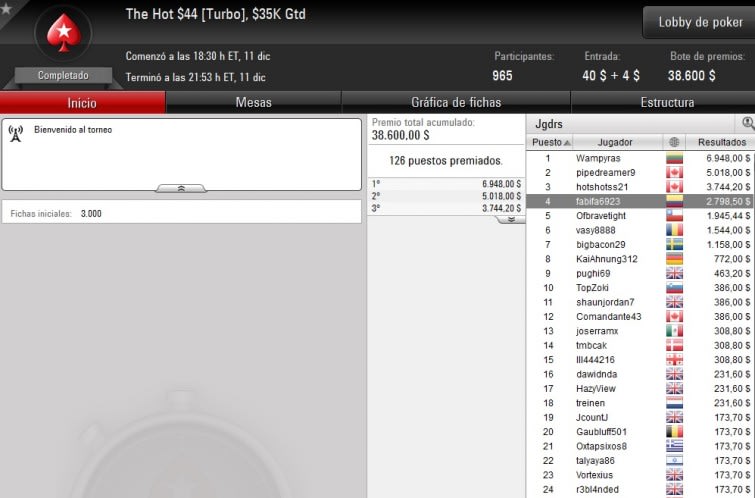The width and height of the screenshot is (755, 498).
Task: Click the Fichas iniciales 3.000 field
Action: pyautogui.click(x=182, y=213)
